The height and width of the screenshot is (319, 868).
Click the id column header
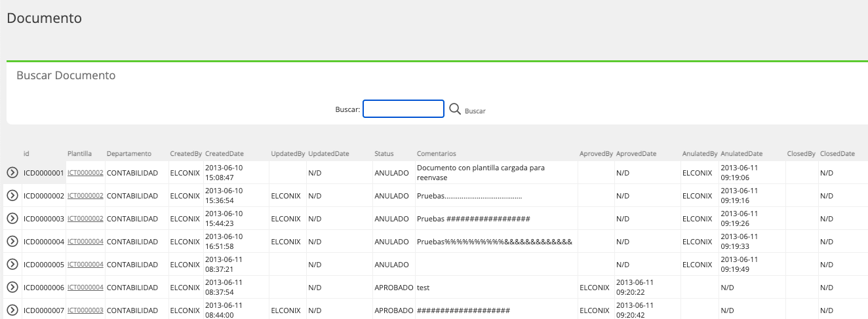pyautogui.click(x=26, y=154)
